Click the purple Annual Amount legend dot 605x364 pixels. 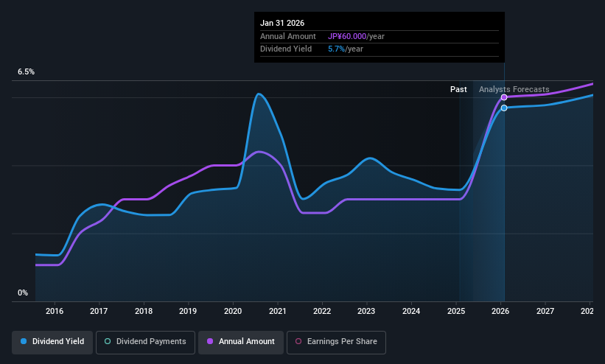pos(210,341)
